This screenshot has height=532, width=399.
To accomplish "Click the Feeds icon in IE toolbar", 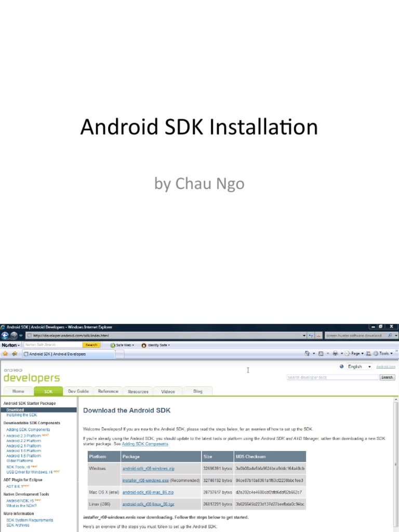I will point(321,353).
